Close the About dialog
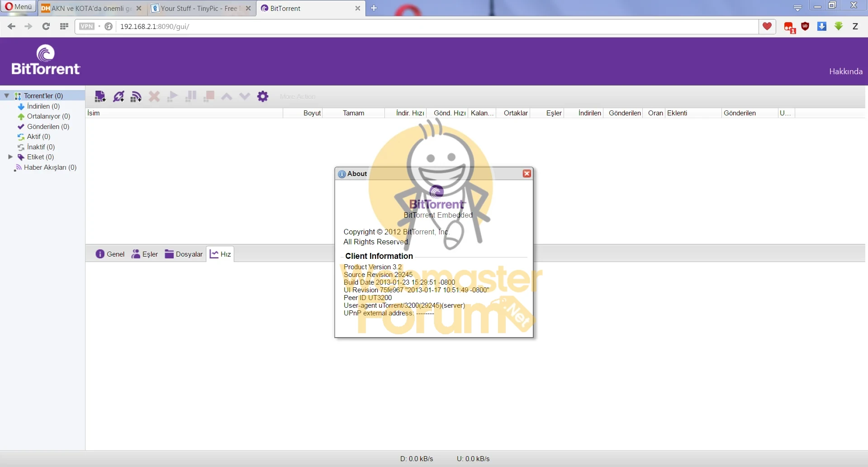The height and width of the screenshot is (467, 868). (x=527, y=174)
